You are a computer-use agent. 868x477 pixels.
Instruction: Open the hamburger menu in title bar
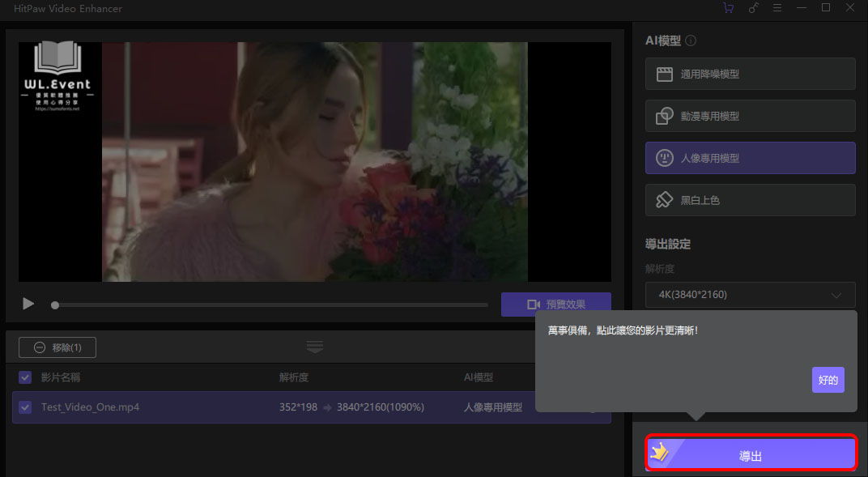(777, 8)
